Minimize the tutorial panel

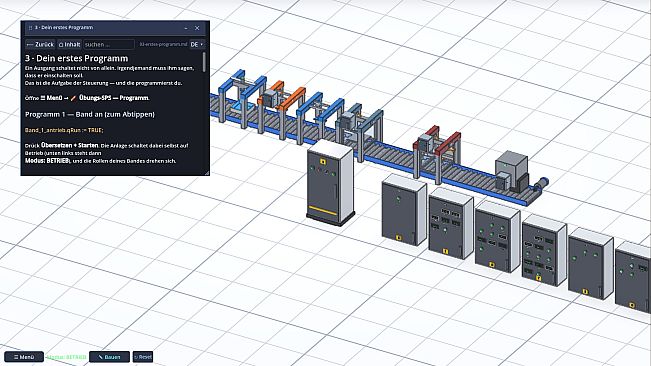[x=186, y=28]
